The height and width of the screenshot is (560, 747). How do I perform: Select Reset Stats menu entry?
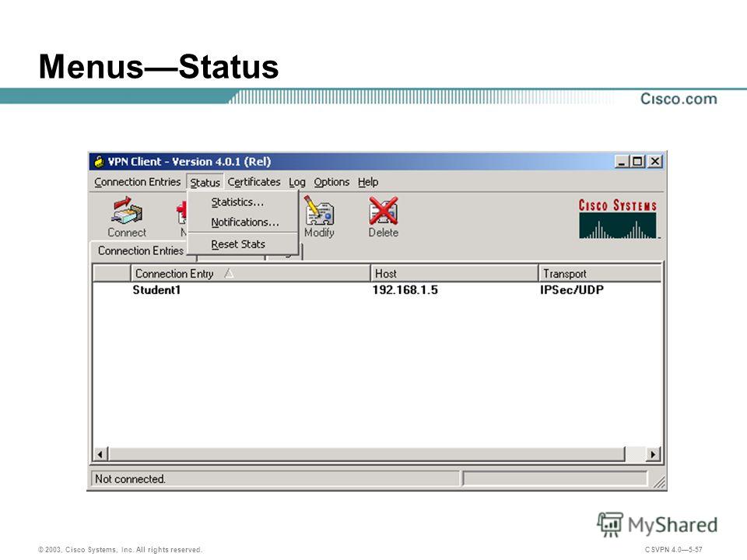(243, 244)
